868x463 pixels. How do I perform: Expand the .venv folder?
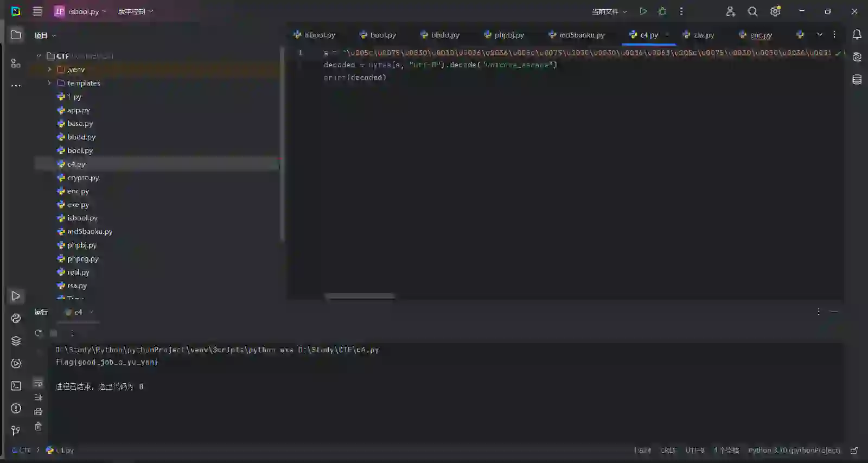49,69
